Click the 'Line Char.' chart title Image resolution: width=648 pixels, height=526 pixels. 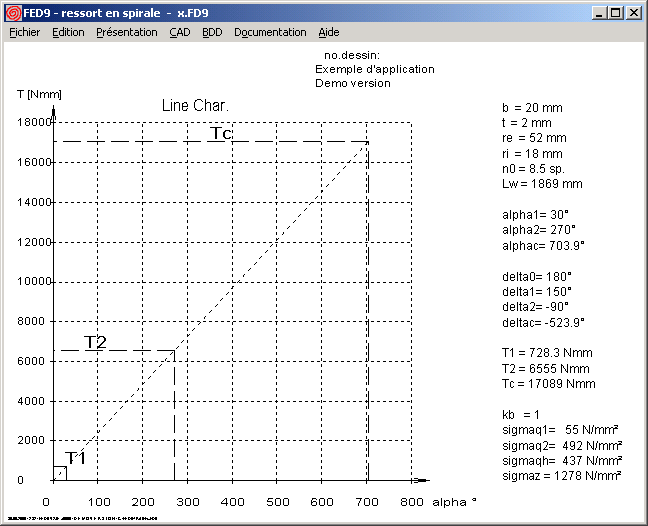[195, 105]
